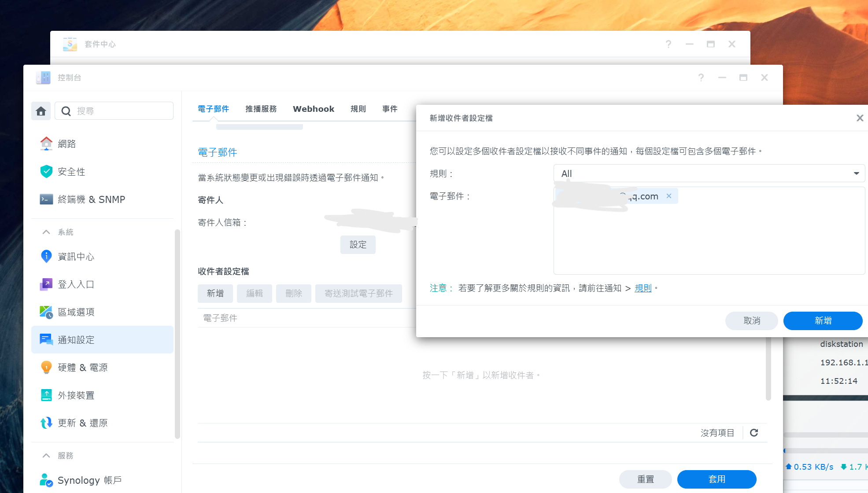868x493 pixels.
Task: Open 更新 & 還原 settings
Action: 83,423
